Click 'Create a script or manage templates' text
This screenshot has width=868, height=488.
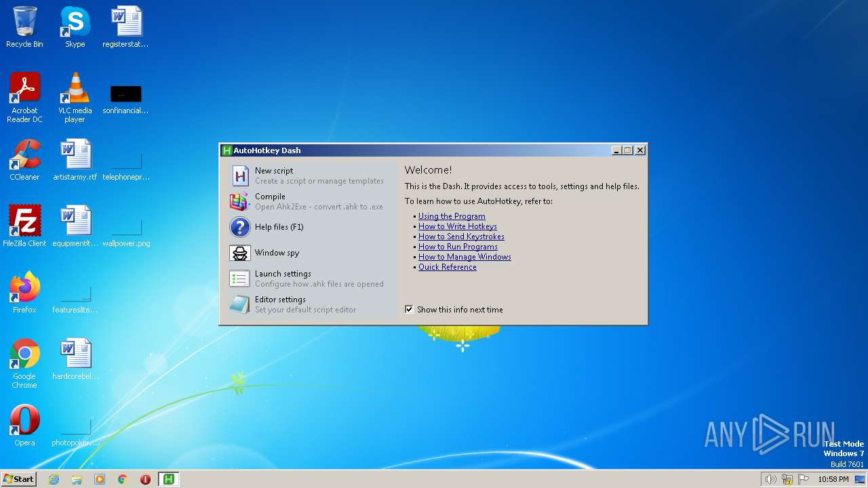[x=319, y=181]
